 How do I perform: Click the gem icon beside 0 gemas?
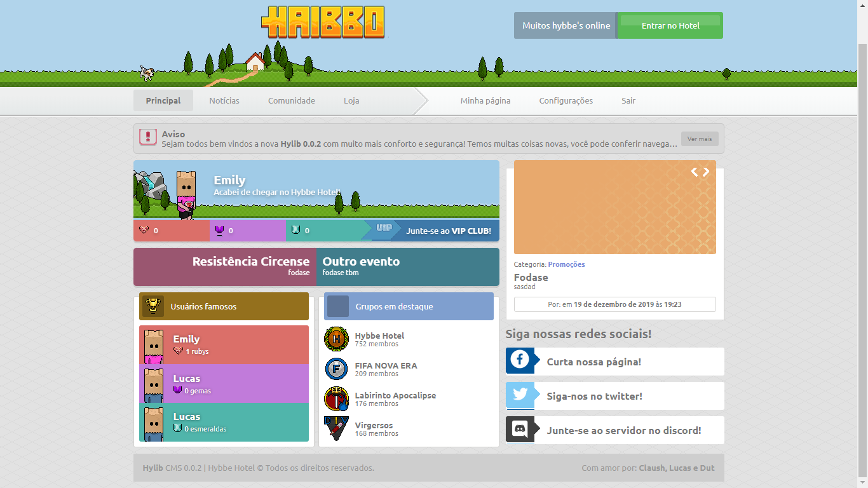[x=178, y=390]
